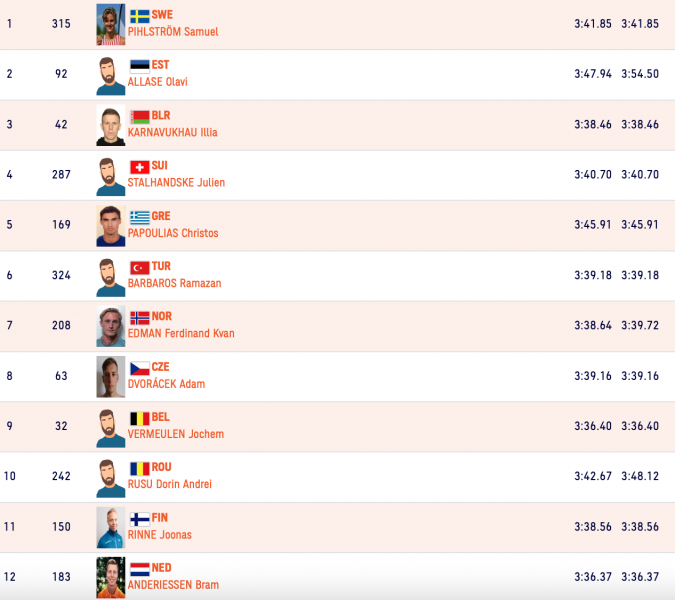
Task: Click the Belgian flag icon beside BEL
Action: pos(139,419)
